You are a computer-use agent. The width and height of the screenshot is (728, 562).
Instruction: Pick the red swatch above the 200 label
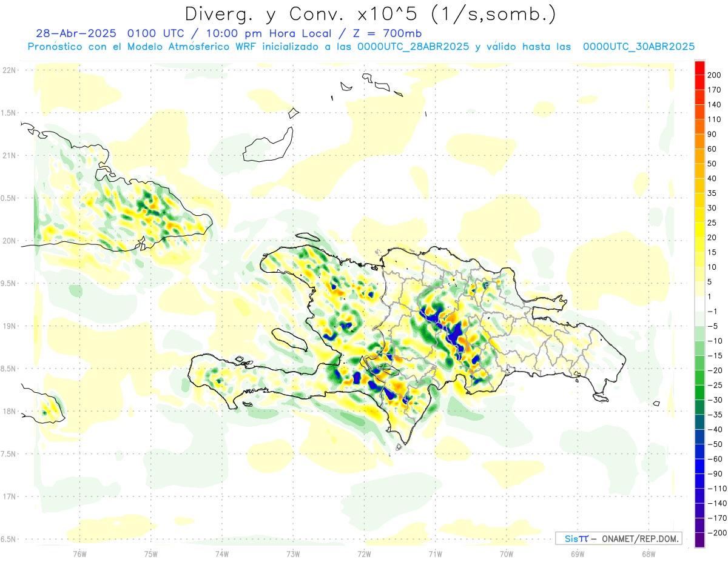tap(700, 68)
